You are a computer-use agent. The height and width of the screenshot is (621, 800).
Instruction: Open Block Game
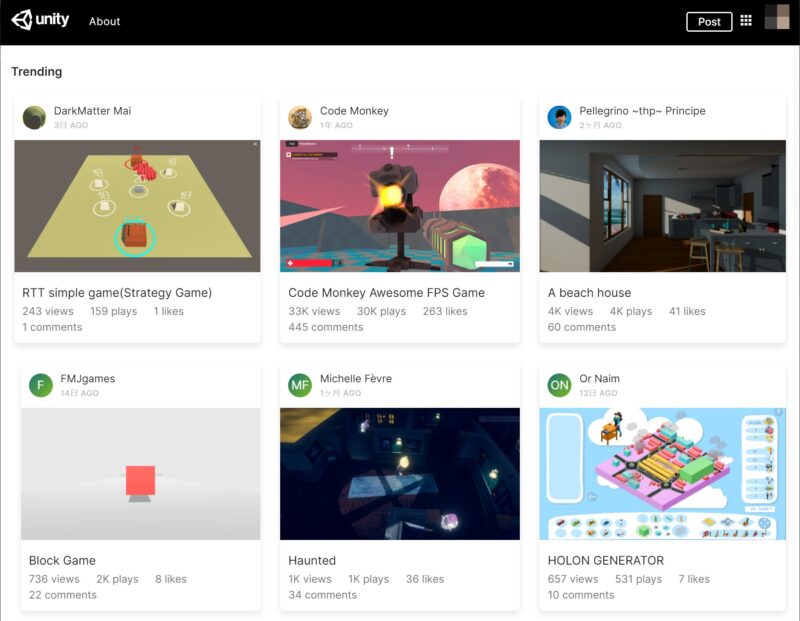pyautogui.click(x=60, y=560)
